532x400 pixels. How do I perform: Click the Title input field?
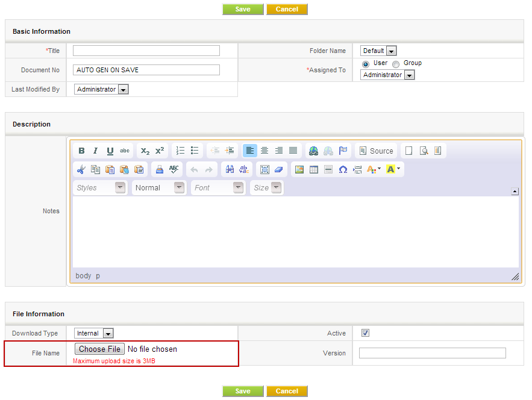(x=146, y=51)
